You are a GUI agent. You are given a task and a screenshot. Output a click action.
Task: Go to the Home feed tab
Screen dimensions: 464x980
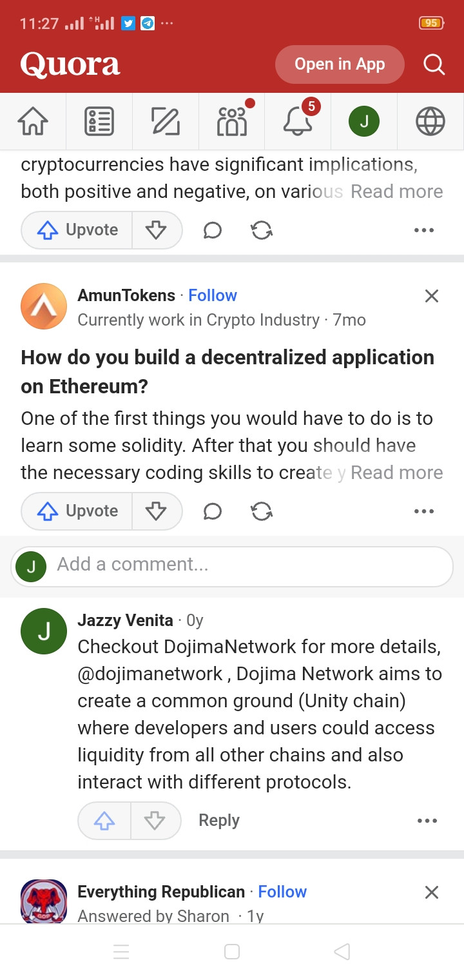(33, 121)
